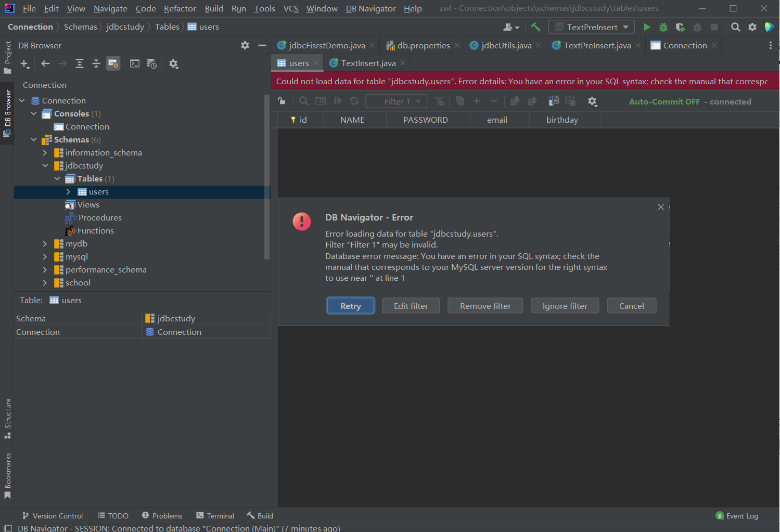Click the Auto-Commit OFF status label
The height and width of the screenshot is (532, 780).
(664, 102)
